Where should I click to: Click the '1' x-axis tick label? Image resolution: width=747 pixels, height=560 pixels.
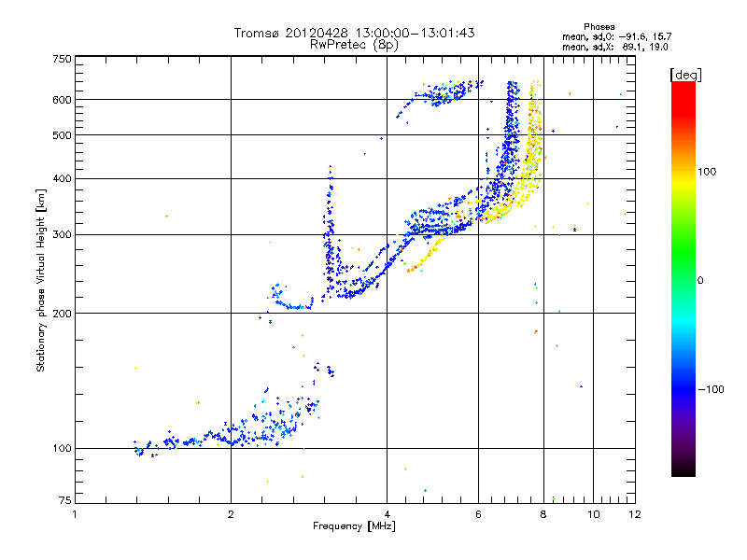[75, 514]
